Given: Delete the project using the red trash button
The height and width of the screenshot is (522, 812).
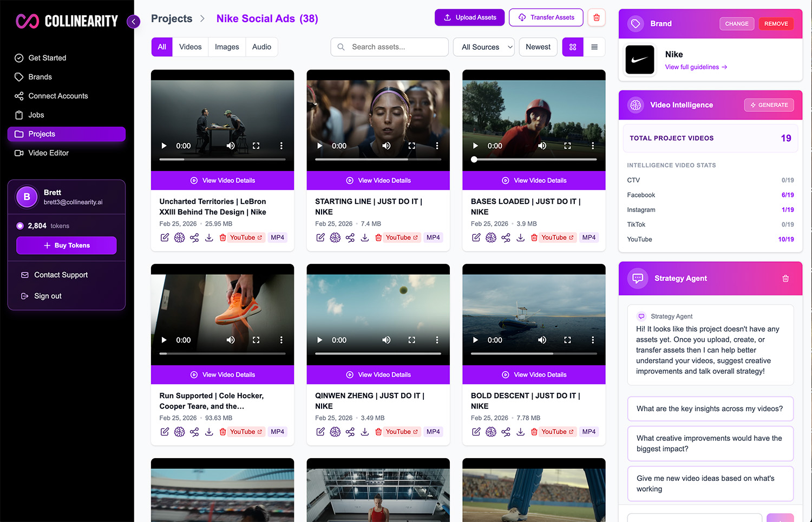Looking at the screenshot, I should click(596, 17).
